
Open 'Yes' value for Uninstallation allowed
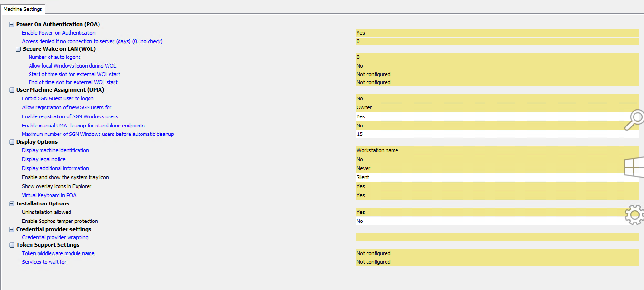497,212
